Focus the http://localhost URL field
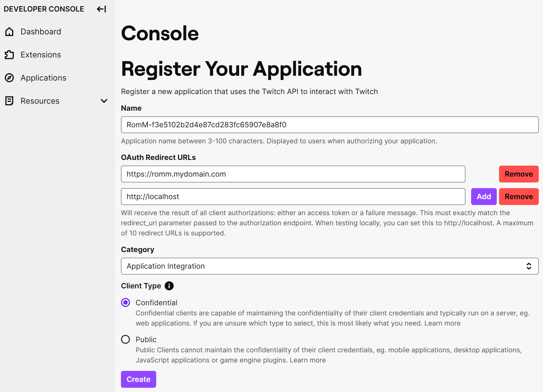The image size is (543, 392). point(293,197)
